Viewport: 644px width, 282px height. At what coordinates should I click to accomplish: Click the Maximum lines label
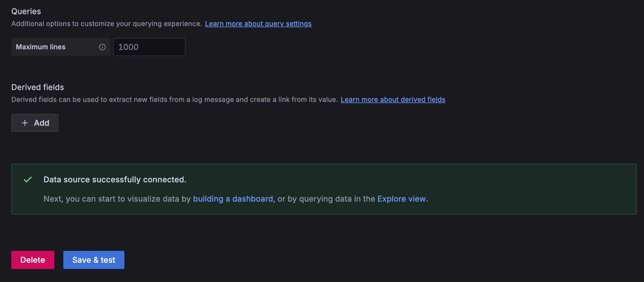tap(41, 47)
